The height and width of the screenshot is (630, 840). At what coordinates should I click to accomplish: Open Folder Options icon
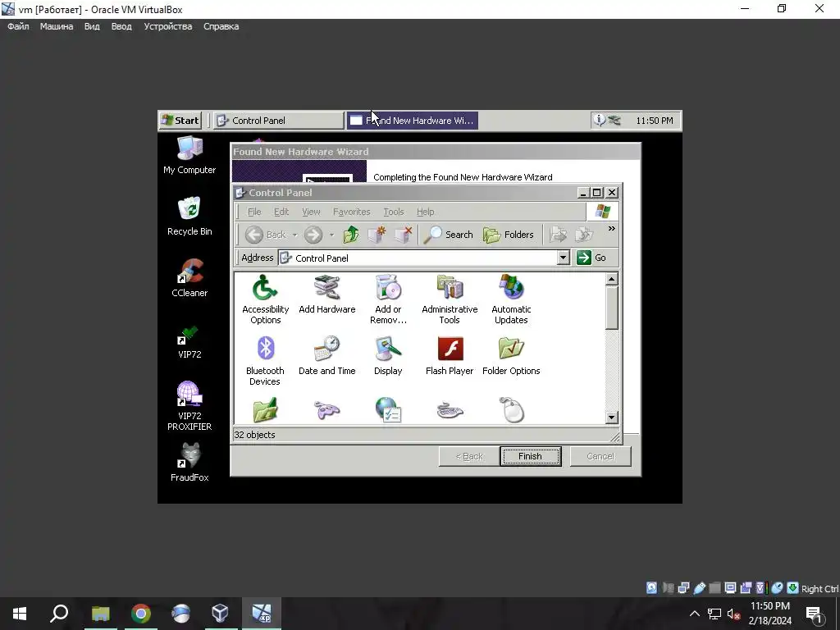511,356
